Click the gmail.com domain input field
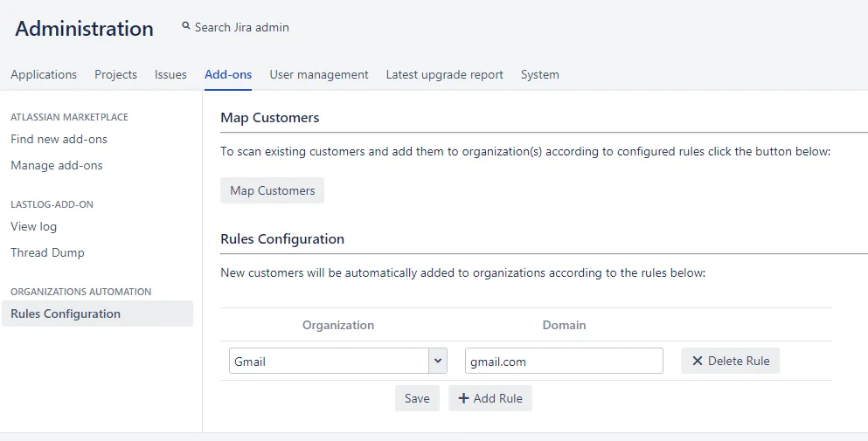This screenshot has width=868, height=441. [564, 361]
